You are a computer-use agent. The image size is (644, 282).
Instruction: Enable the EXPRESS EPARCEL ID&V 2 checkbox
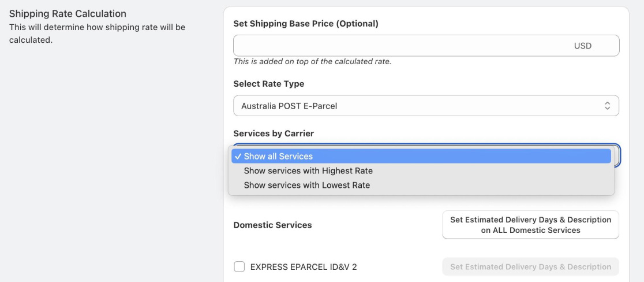click(239, 267)
